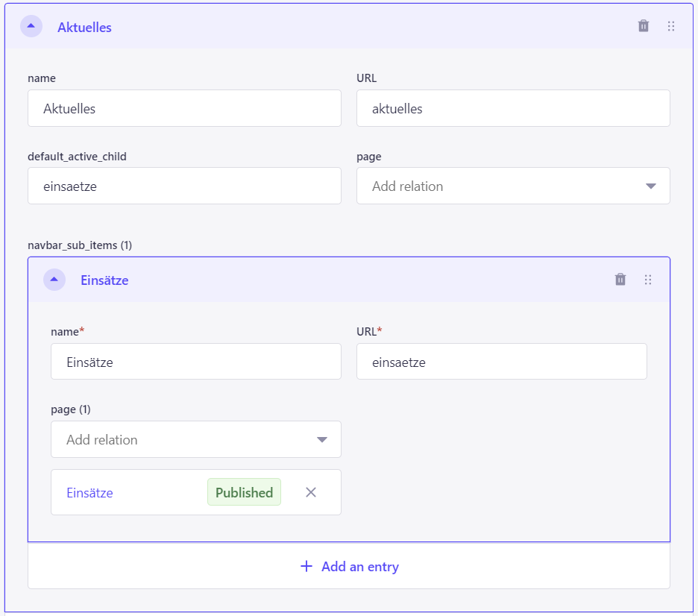Remove the Einsätze page relation with the X
This screenshot has height=616, width=698.
tap(311, 492)
